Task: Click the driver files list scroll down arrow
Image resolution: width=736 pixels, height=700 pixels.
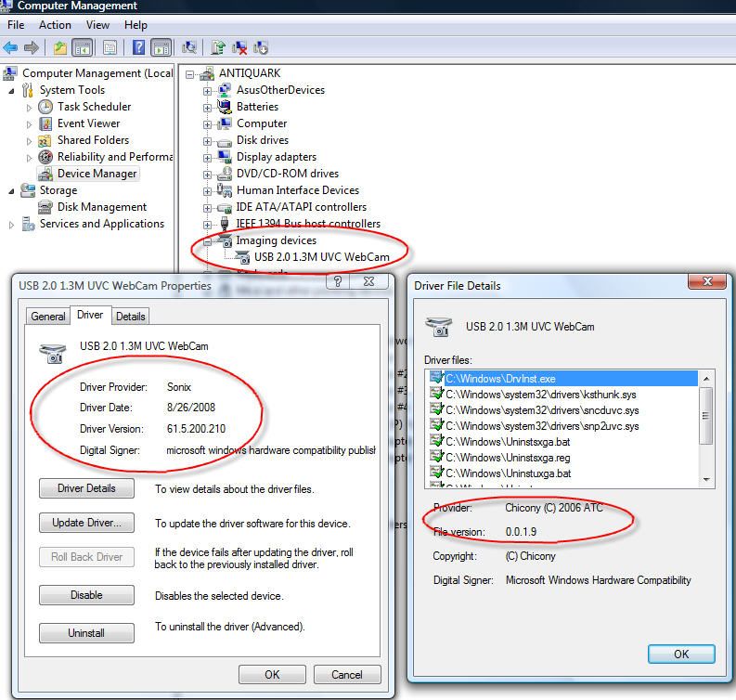Action: pyautogui.click(x=706, y=479)
